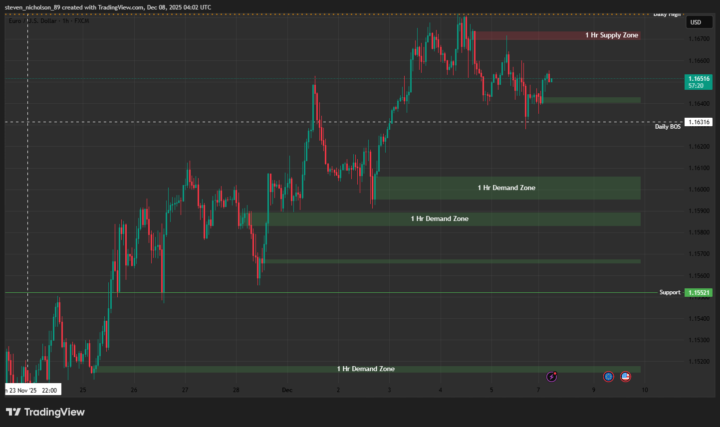
Task: Click the TradingView logo
Action: (45, 412)
